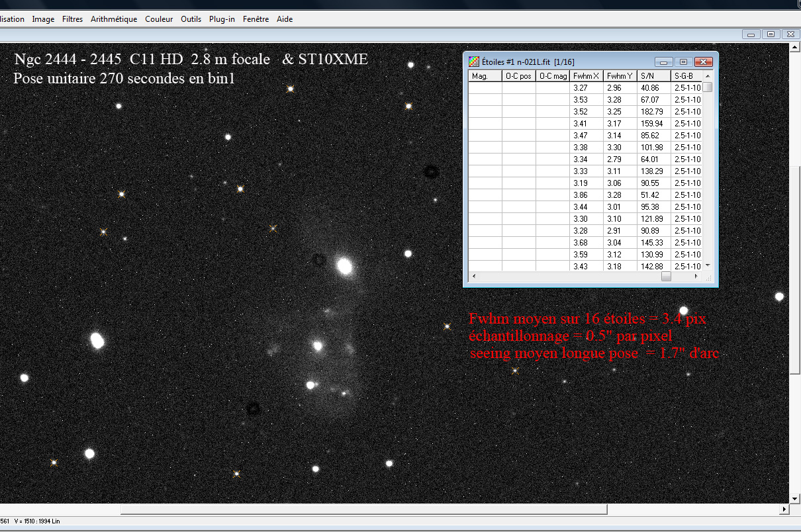Image resolution: width=801 pixels, height=532 pixels.
Task: Click the star table scroll-right arrow
Action: (697, 277)
